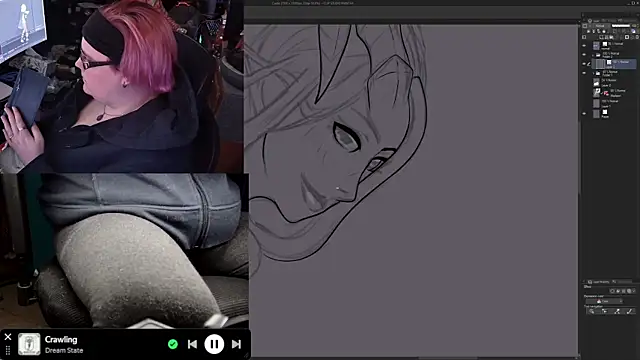Click the New vector layer icon
Screen dimensions: 640x360
pos(606,37)
